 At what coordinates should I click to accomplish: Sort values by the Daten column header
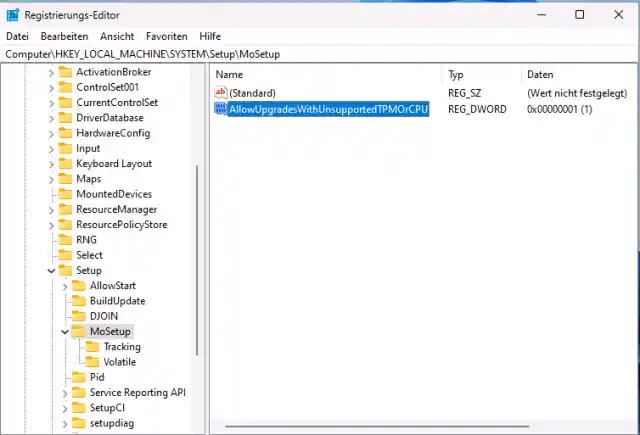point(579,75)
